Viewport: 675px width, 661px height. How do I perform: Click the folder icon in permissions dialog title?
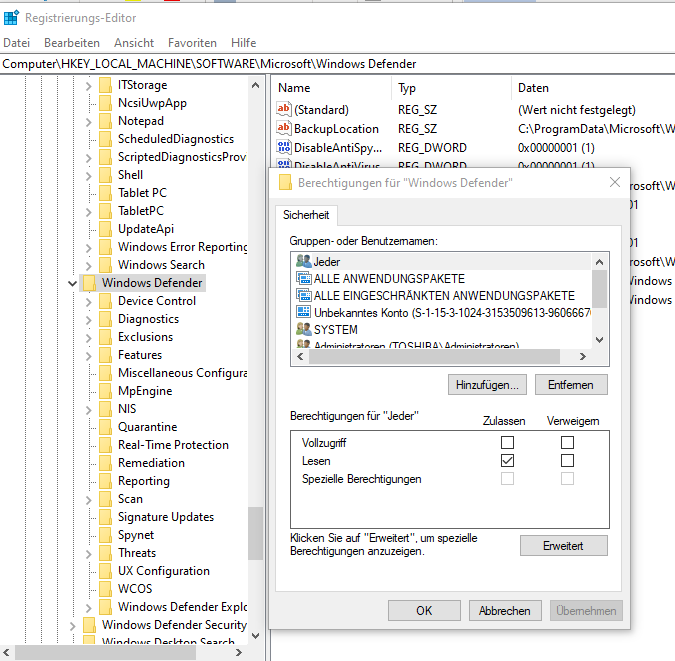tap(285, 182)
